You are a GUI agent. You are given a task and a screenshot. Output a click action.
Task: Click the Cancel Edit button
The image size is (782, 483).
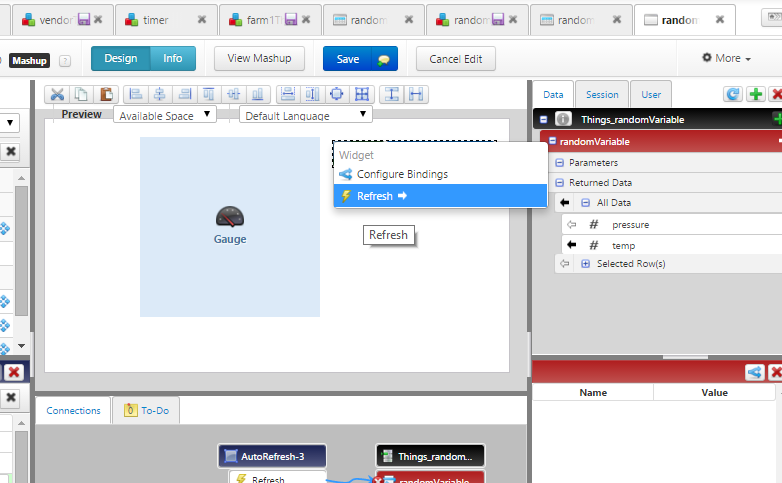[456, 59]
